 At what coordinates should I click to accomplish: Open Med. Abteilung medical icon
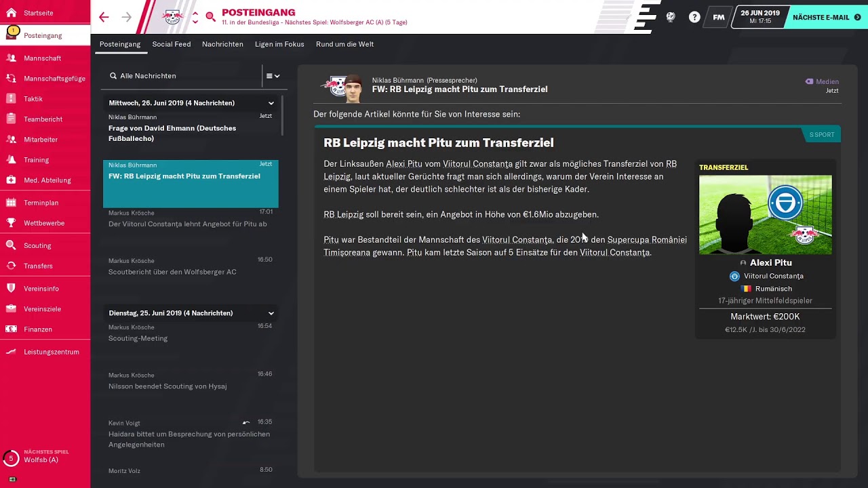point(11,180)
